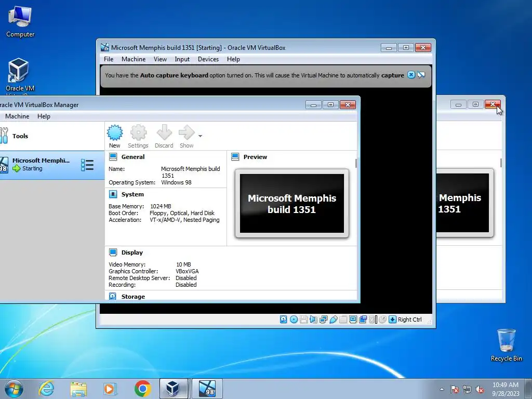Select the Computer desktop icon
Image resolution: width=532 pixels, height=399 pixels.
pyautogui.click(x=20, y=22)
